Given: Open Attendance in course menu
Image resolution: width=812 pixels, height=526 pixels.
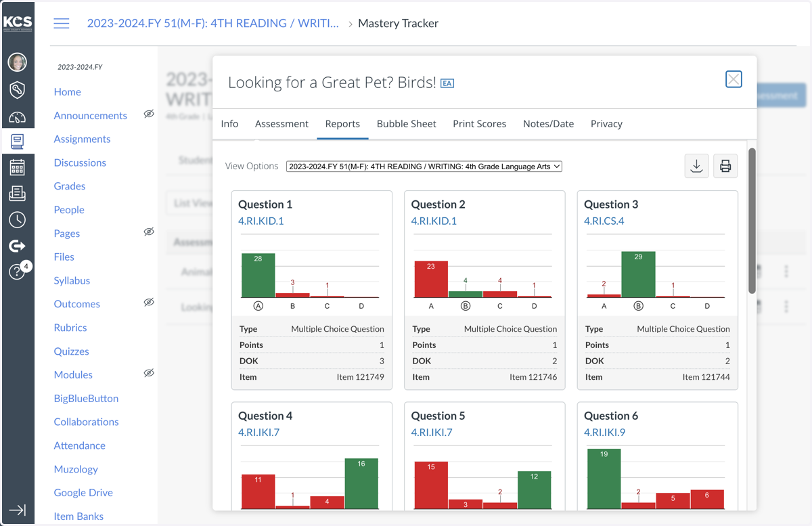Looking at the screenshot, I should (x=80, y=445).
